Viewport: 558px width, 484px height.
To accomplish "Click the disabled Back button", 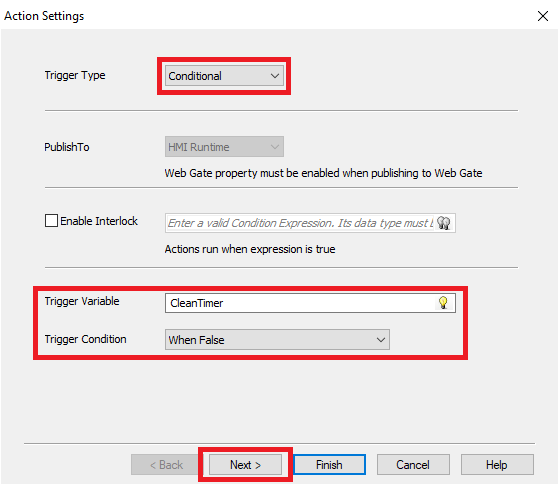I will pos(165,464).
